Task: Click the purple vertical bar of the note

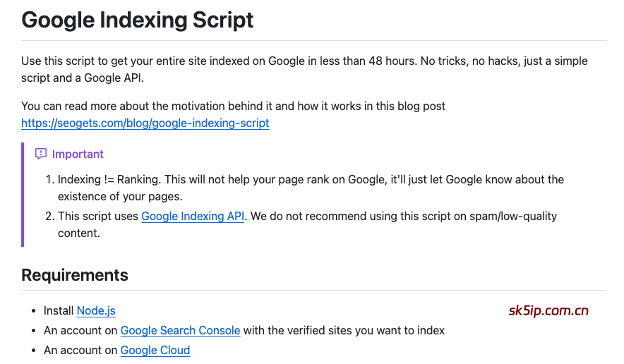Action: pyautogui.click(x=23, y=194)
